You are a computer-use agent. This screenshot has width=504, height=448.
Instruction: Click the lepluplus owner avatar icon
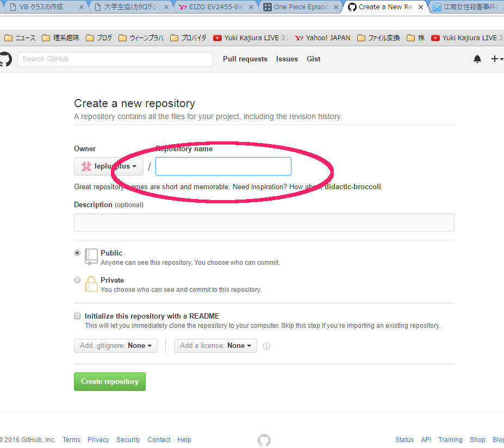tap(86, 166)
